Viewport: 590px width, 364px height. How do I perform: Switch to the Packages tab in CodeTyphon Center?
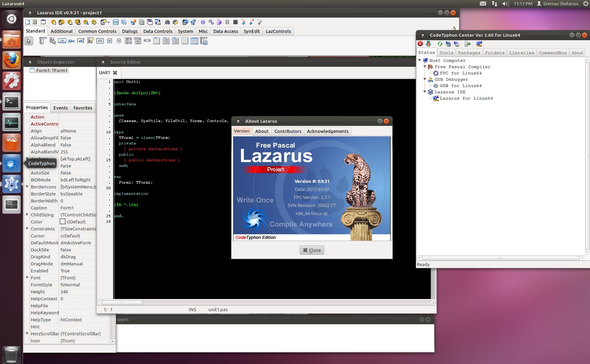[x=469, y=53]
